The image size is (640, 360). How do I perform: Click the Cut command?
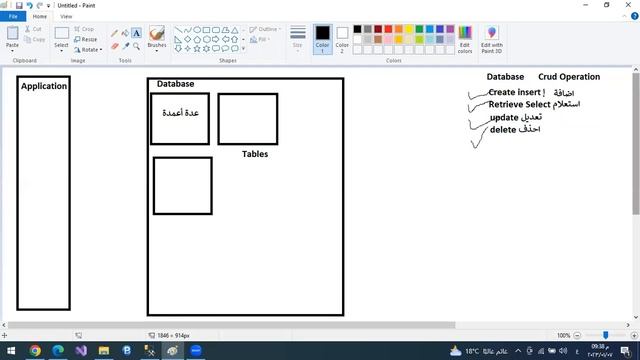tap(33, 29)
